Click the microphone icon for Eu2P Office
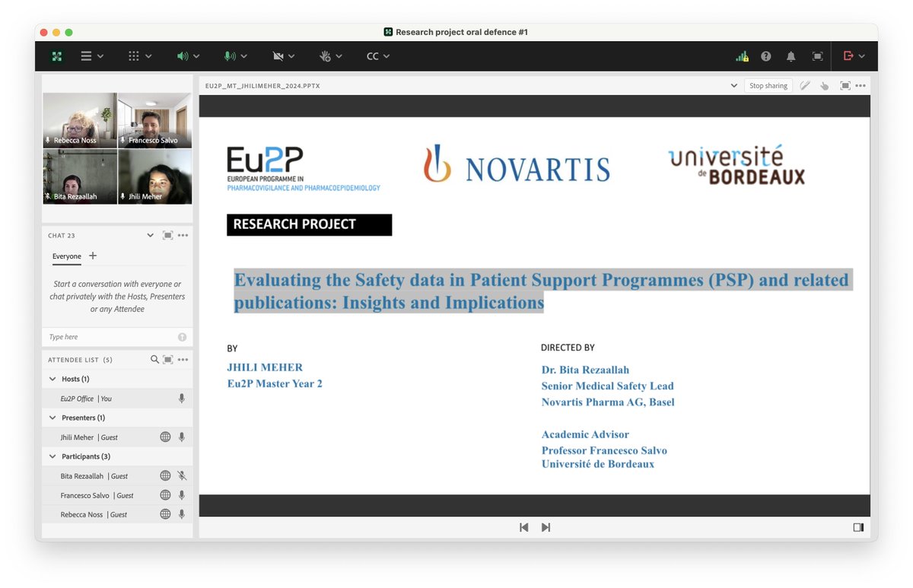The width and height of the screenshot is (913, 588). coord(182,399)
